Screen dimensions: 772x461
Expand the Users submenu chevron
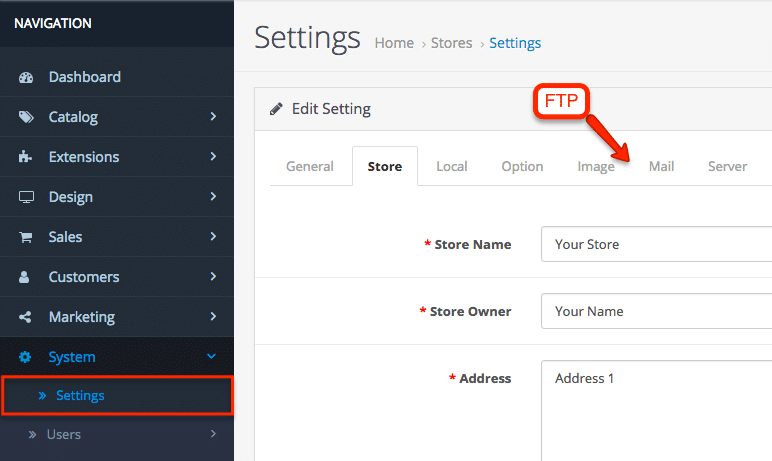[213, 433]
